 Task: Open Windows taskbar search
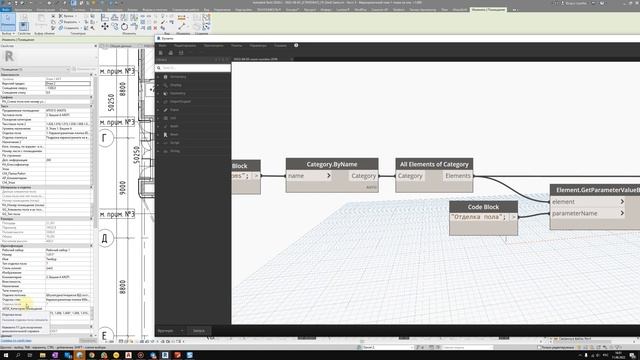point(18,356)
